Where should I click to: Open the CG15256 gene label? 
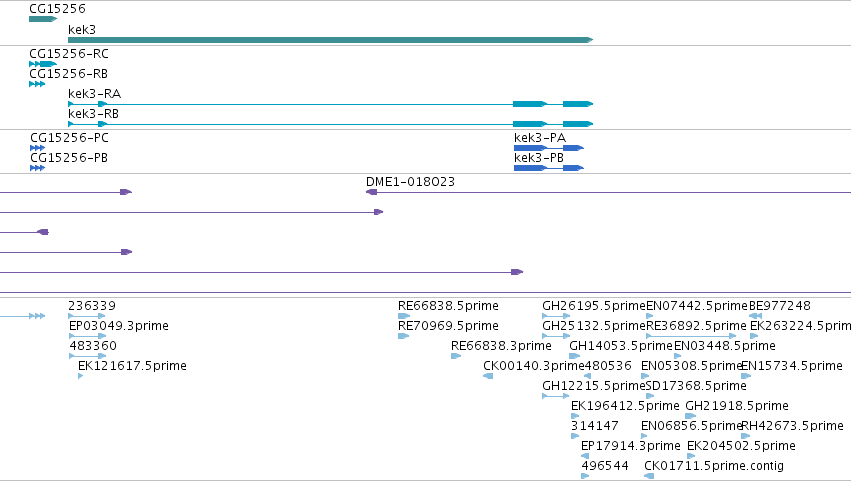click(x=57, y=9)
